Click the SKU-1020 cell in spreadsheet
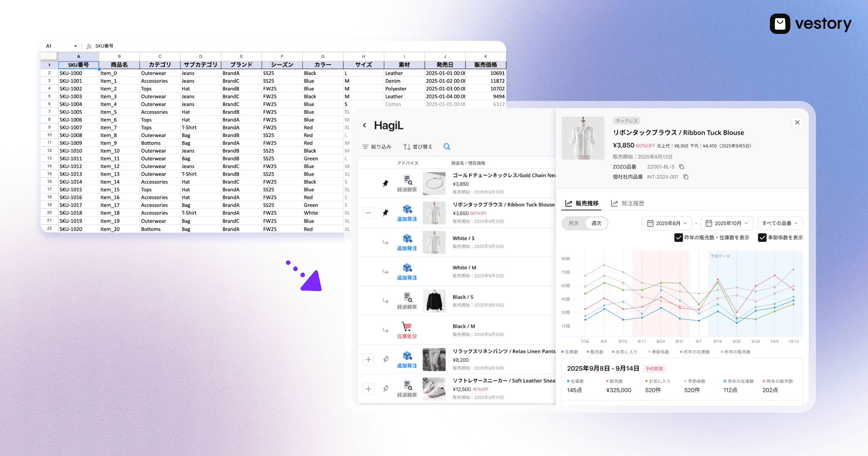The width and height of the screenshot is (868, 456). click(78, 229)
